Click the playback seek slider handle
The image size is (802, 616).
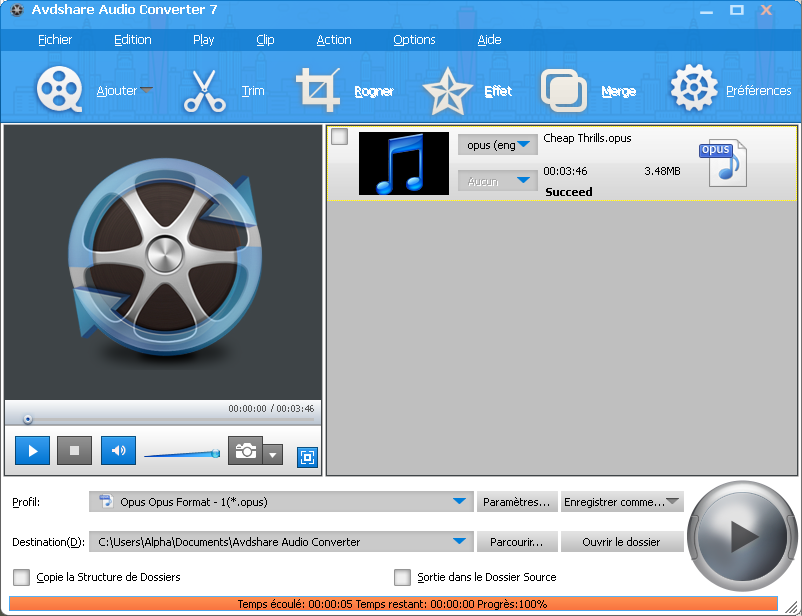(x=28, y=420)
